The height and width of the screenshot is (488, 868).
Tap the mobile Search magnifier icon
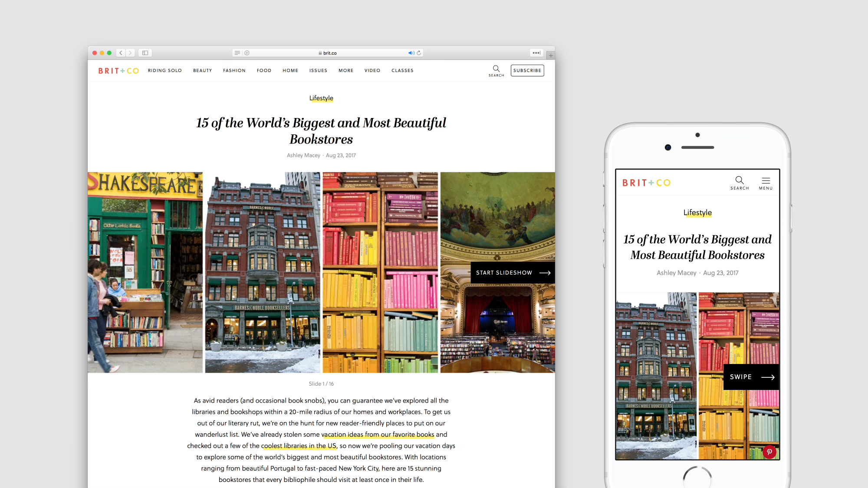[740, 180]
